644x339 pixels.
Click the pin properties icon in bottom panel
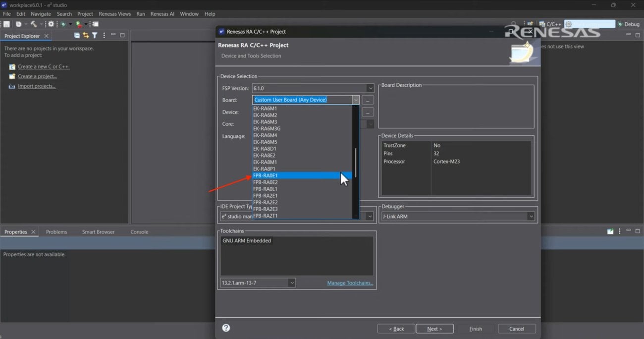coord(610,231)
